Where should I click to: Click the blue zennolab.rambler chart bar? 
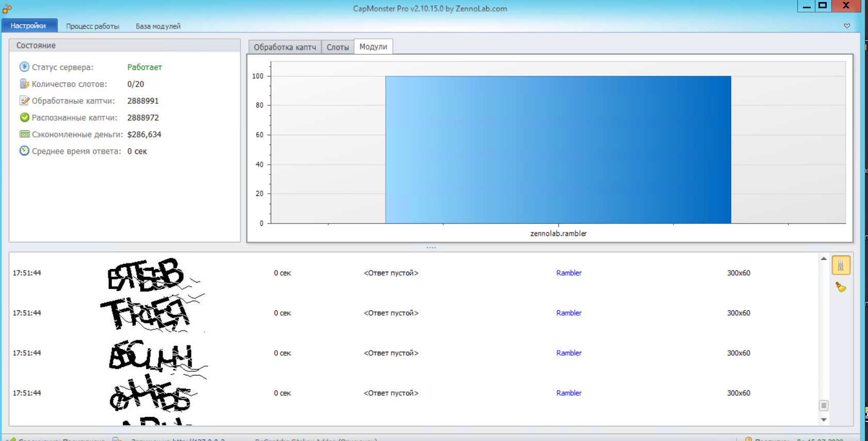coord(558,150)
